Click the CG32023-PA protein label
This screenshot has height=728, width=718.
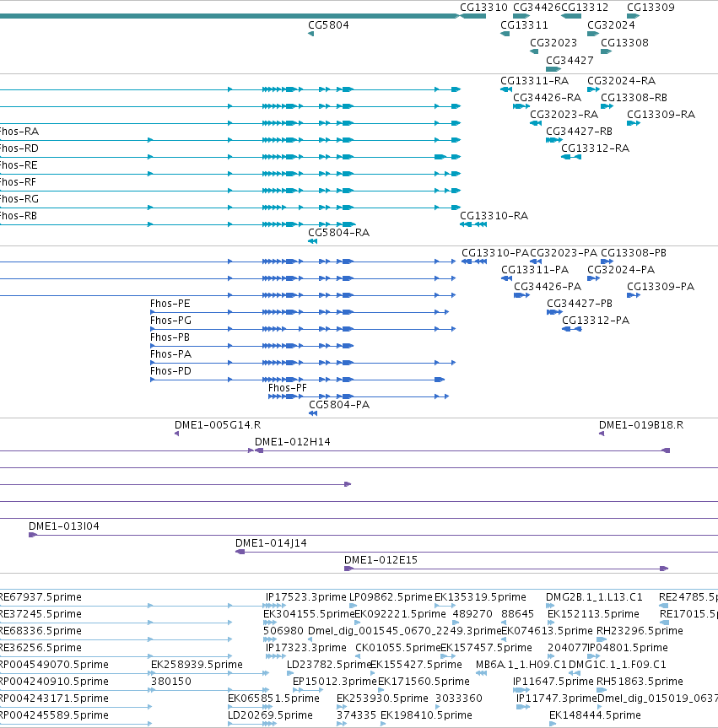[x=564, y=253]
